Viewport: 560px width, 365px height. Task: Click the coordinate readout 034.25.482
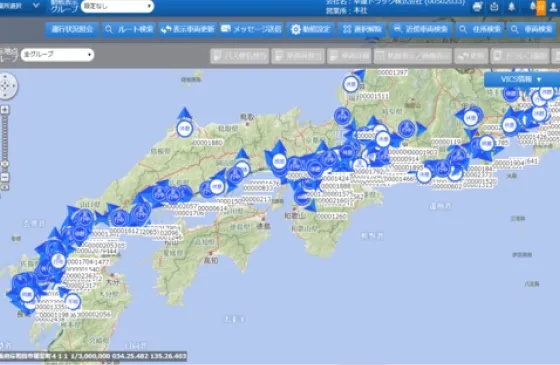(129, 356)
